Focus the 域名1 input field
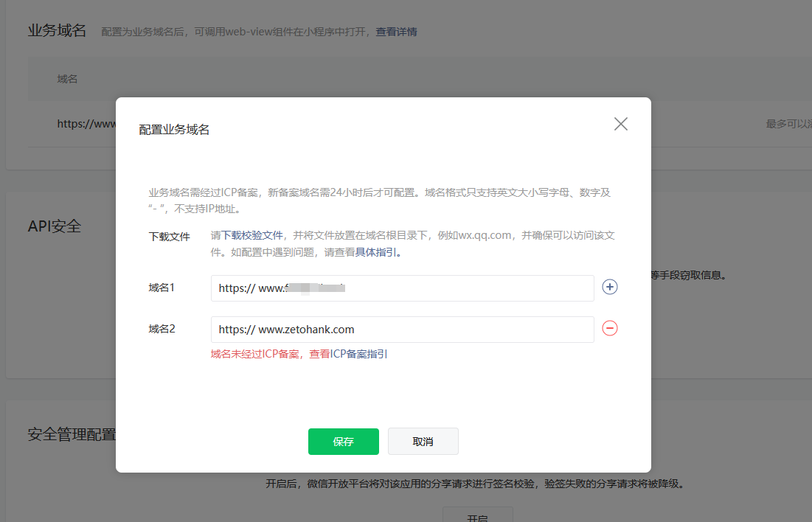 pos(403,288)
